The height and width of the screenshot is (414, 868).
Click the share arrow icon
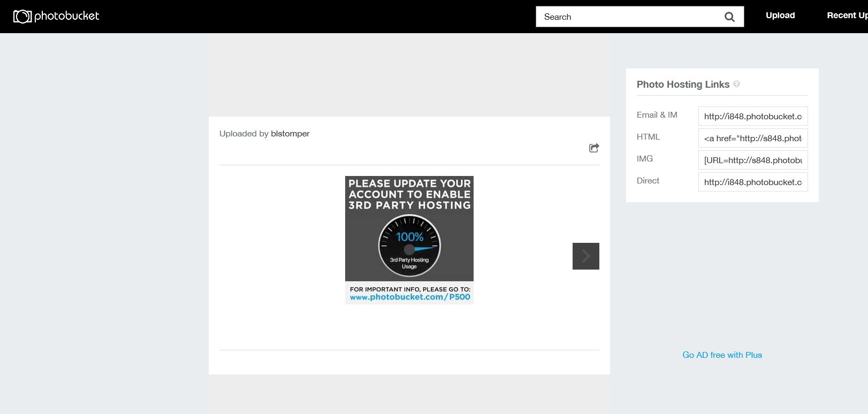pyautogui.click(x=593, y=148)
